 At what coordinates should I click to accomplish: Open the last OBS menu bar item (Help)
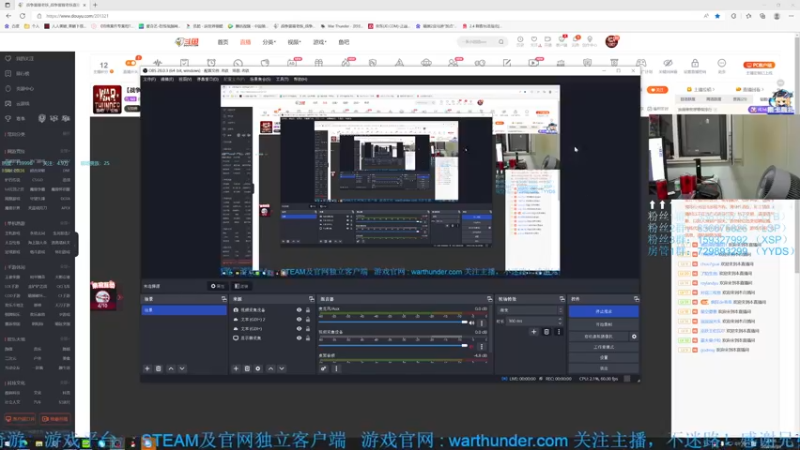tap(301, 80)
